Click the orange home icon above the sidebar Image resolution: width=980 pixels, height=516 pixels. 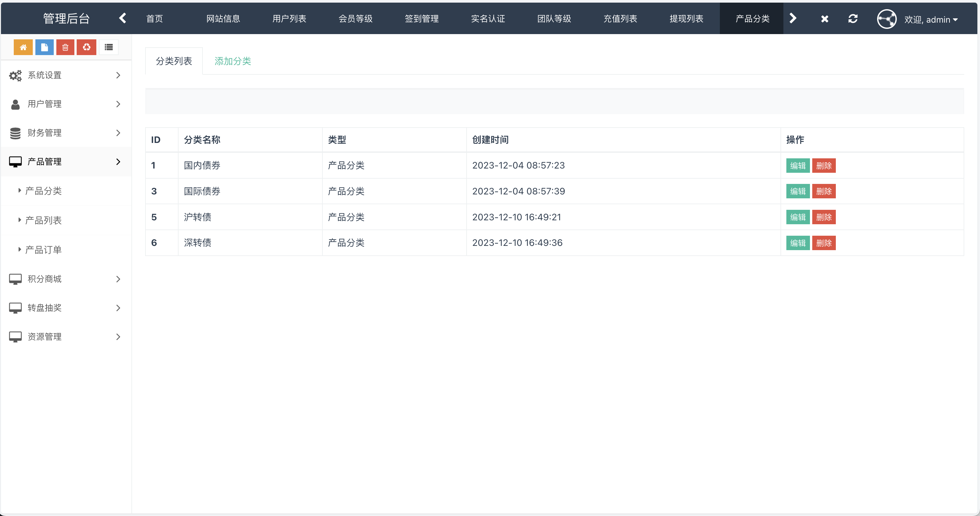[x=23, y=47]
